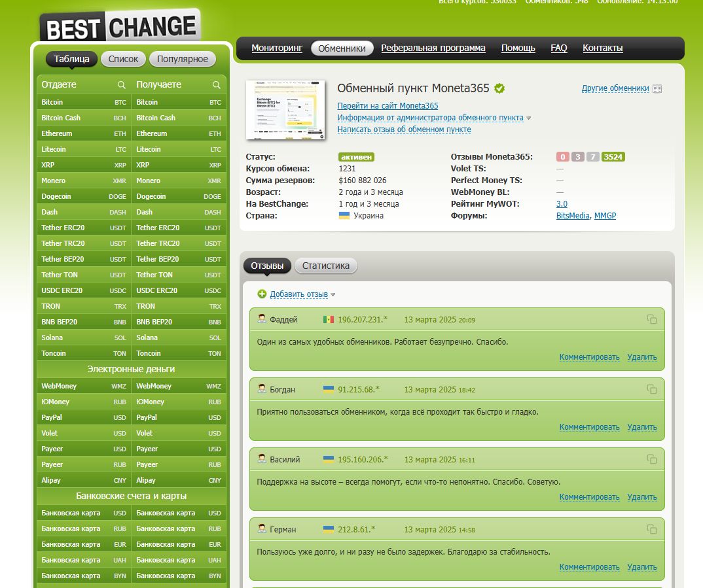The image size is (703, 588).
Task: Copy Фаддей's review with the copy icon
Action: (651, 319)
